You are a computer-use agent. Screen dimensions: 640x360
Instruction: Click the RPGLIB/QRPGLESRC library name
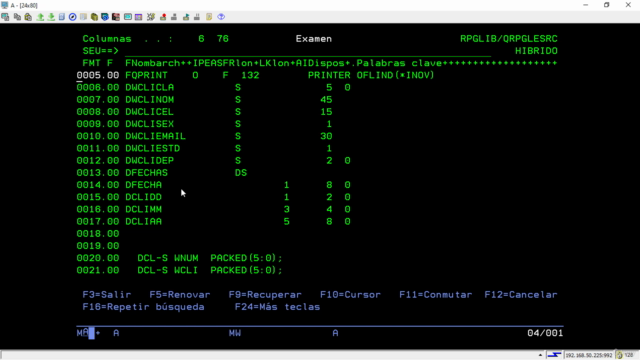coord(509,39)
